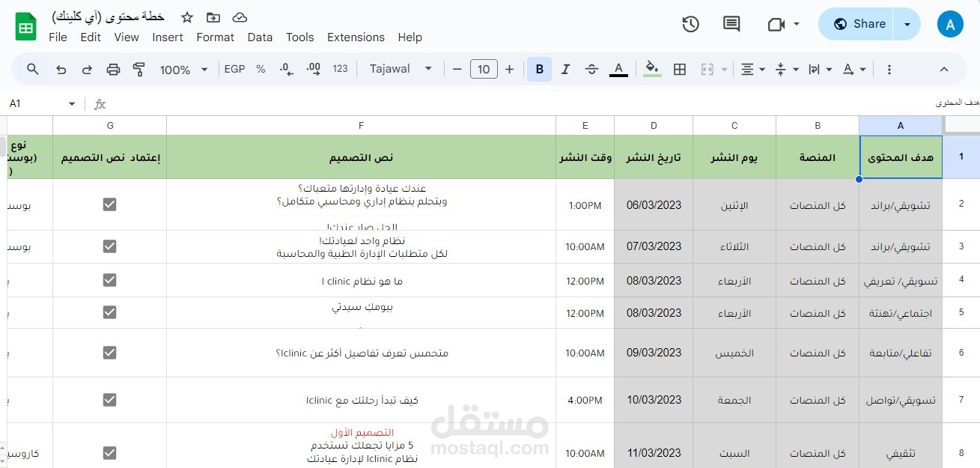Open the Insert menu

click(168, 37)
